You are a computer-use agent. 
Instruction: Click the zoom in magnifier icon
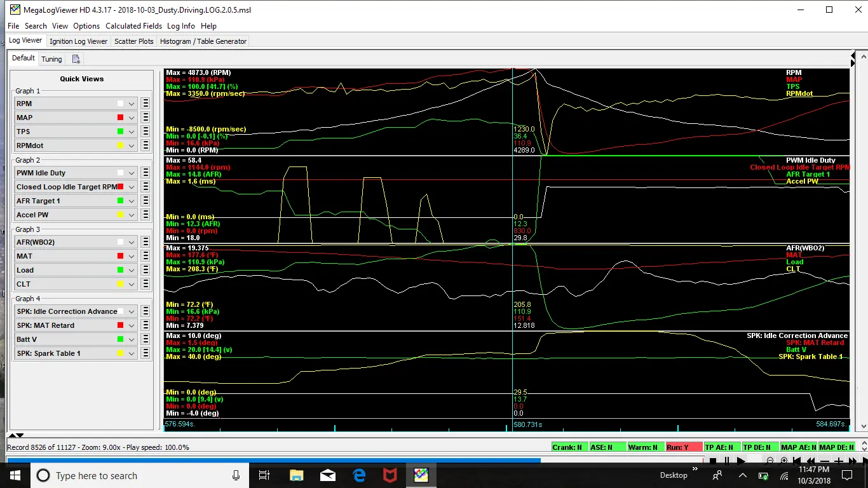pyautogui.click(x=783, y=461)
